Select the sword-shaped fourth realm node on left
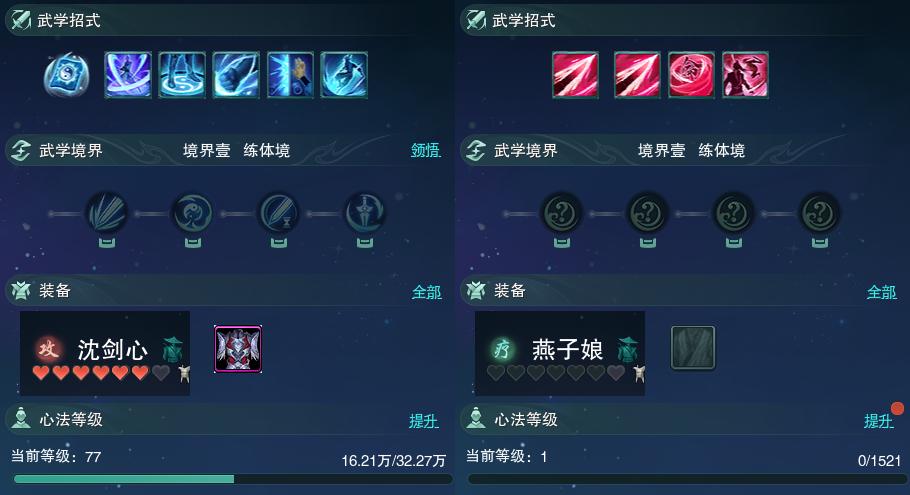This screenshot has height=495, width=910. [364, 214]
